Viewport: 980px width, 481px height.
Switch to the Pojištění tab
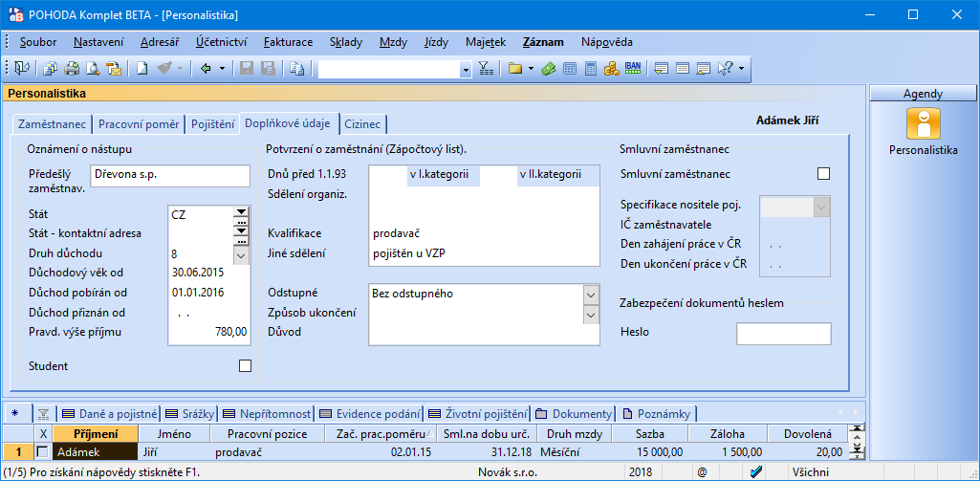click(x=212, y=124)
